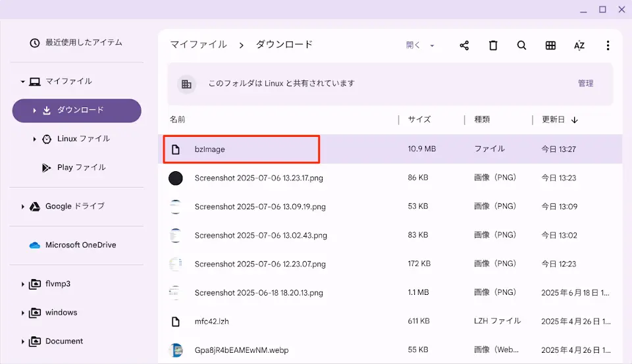Collapse the マイファイル tree node
This screenshot has height=364, width=632.
coord(22,82)
